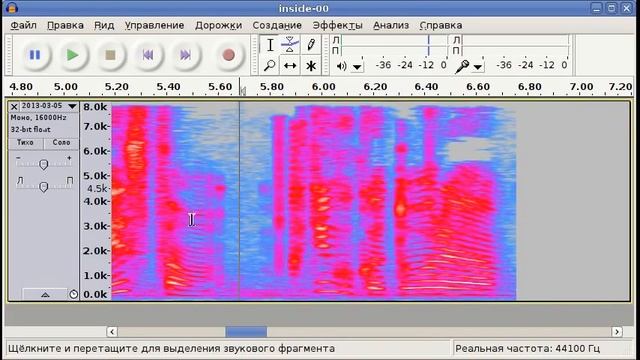The width and height of the screenshot is (640, 360).
Task: Click the track gain slider knob
Action: point(44,164)
